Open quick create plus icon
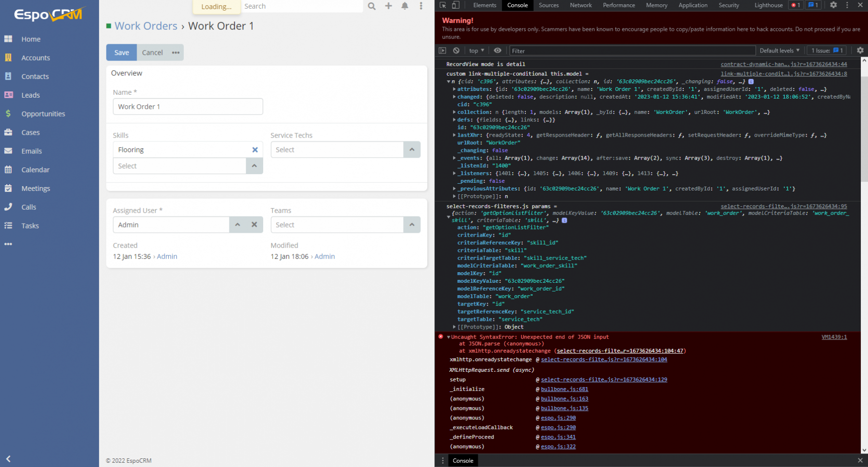 pyautogui.click(x=388, y=6)
